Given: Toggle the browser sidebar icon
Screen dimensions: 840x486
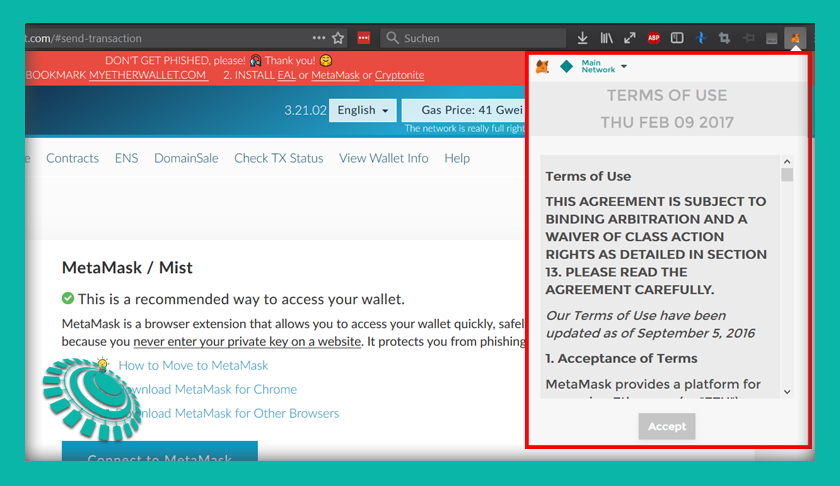Looking at the screenshot, I should [x=677, y=38].
